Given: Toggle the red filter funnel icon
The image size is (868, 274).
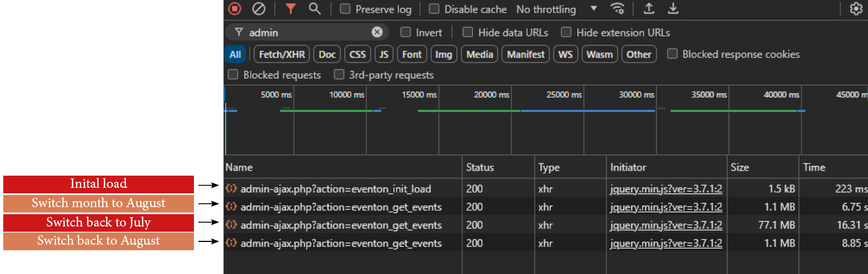Looking at the screenshot, I should [291, 9].
